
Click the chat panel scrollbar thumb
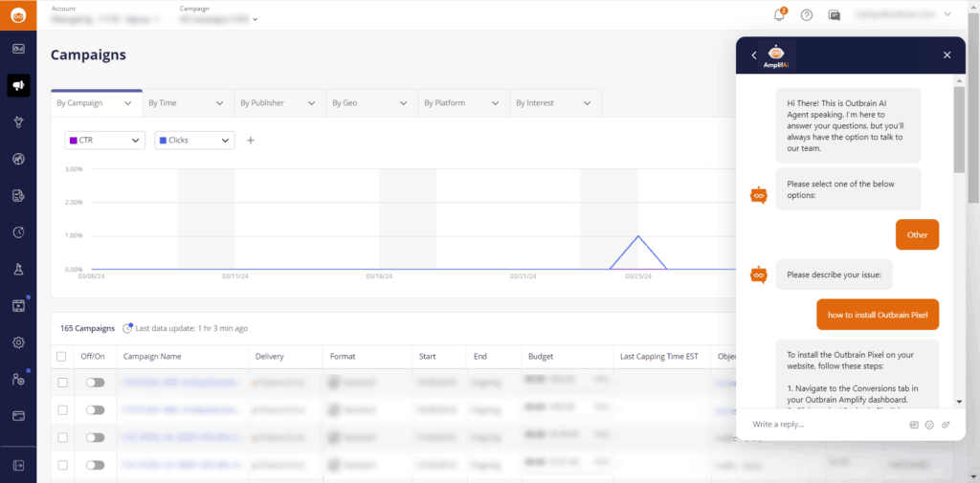click(959, 128)
